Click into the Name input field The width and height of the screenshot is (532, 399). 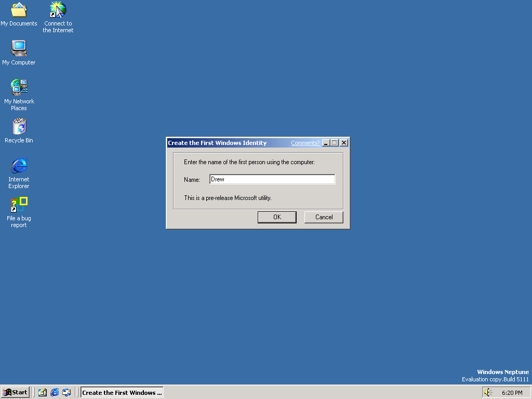coord(272,179)
